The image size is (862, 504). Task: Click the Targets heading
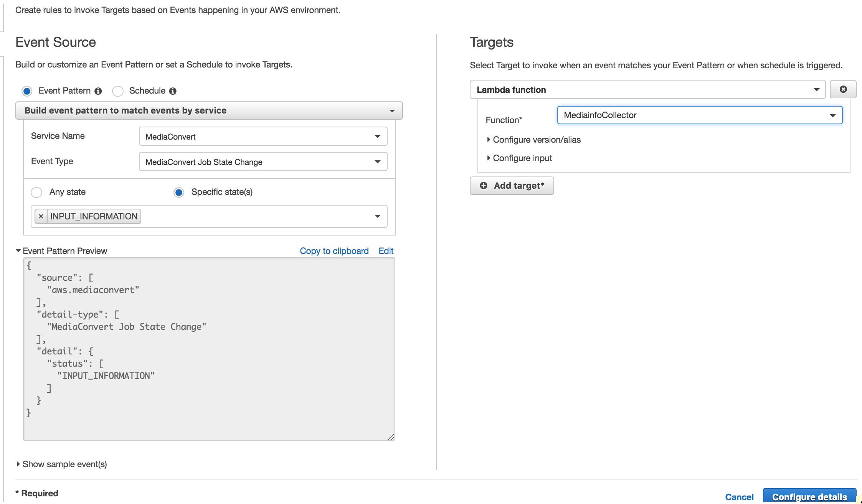[492, 42]
